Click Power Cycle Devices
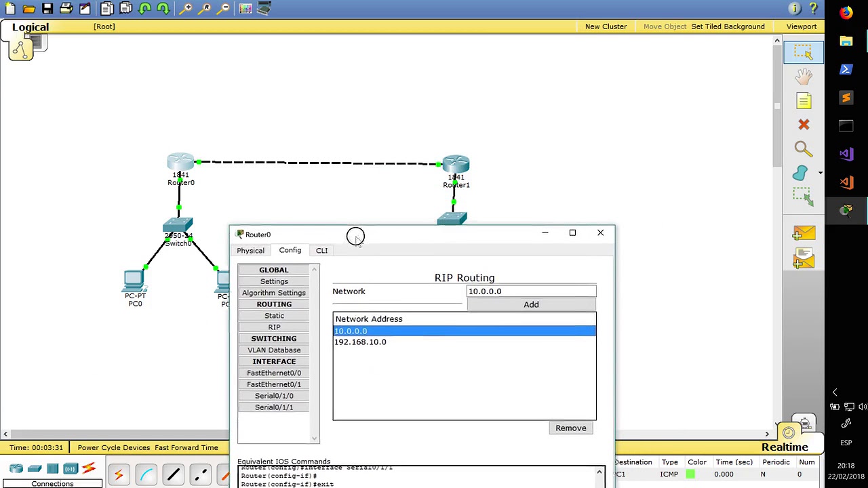This screenshot has height=488, width=868. (114, 447)
